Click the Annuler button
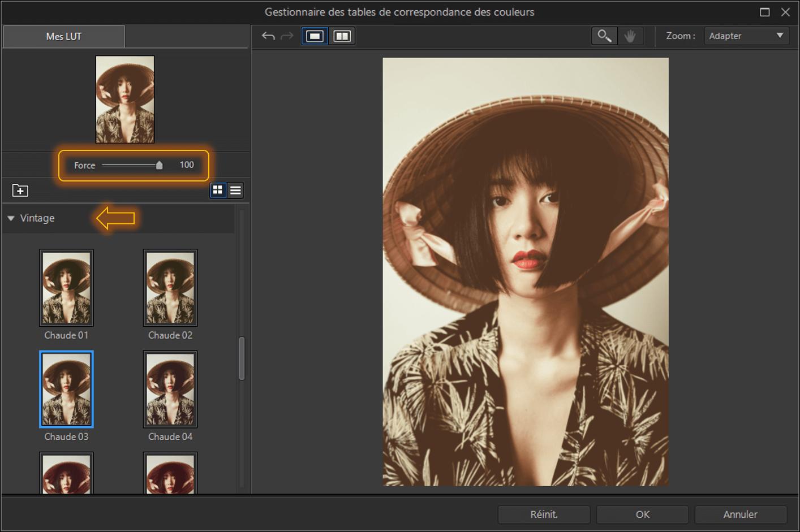This screenshot has width=800, height=532. click(x=740, y=514)
